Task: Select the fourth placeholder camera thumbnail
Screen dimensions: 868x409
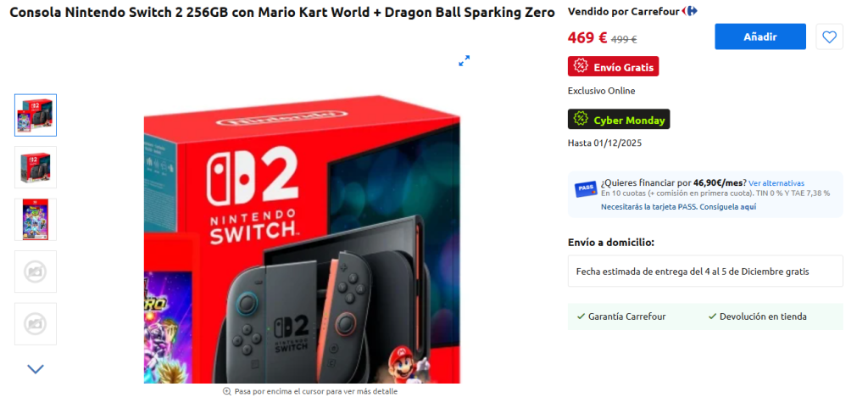Action: (x=36, y=272)
